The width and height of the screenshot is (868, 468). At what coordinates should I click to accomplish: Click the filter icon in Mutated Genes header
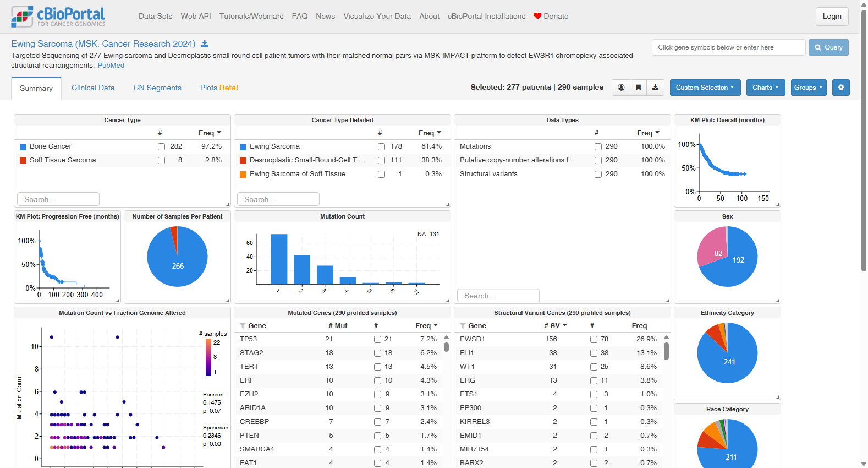(x=243, y=326)
